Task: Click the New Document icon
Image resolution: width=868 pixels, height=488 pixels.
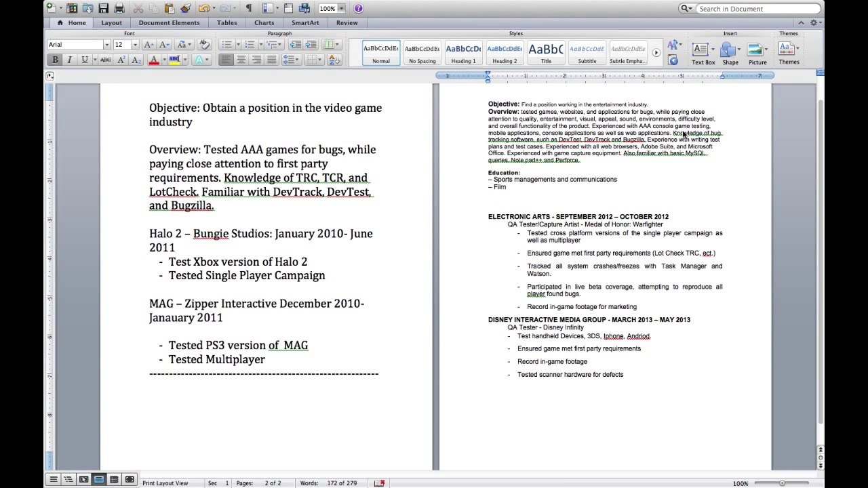Action: click(x=52, y=8)
